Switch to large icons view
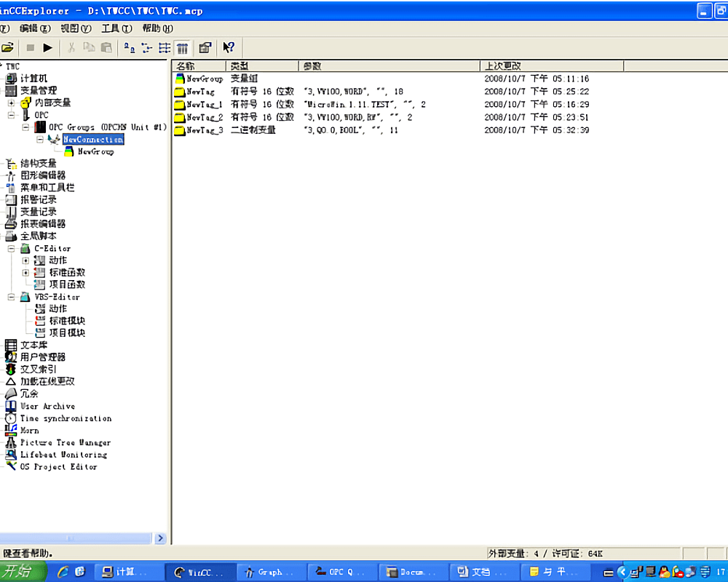The width and height of the screenshot is (728, 582). pos(129,48)
